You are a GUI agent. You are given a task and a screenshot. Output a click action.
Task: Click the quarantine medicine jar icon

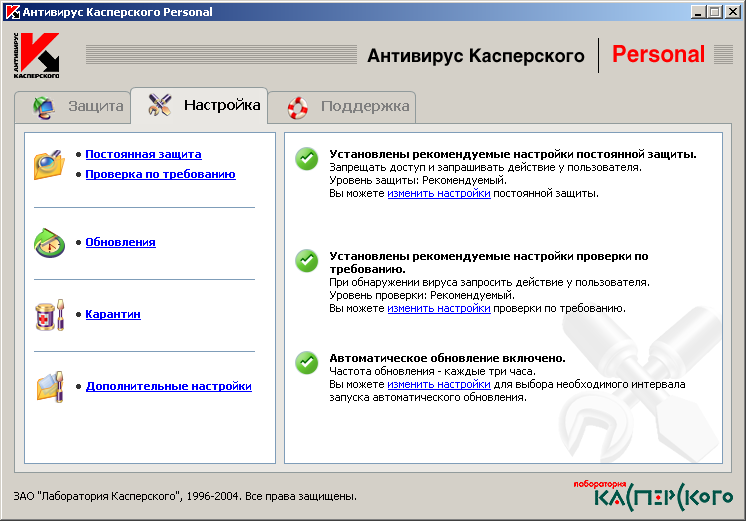(x=49, y=315)
